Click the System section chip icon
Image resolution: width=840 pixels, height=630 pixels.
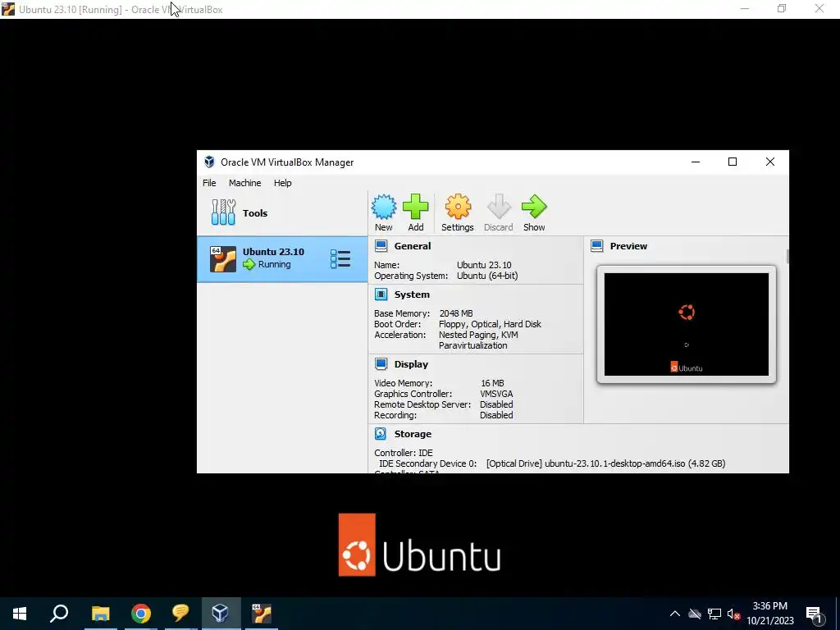point(381,294)
